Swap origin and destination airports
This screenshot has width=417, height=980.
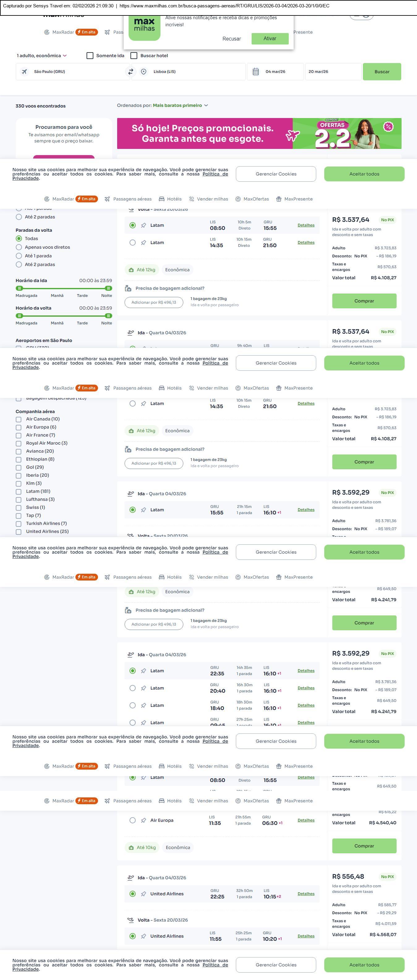point(130,71)
